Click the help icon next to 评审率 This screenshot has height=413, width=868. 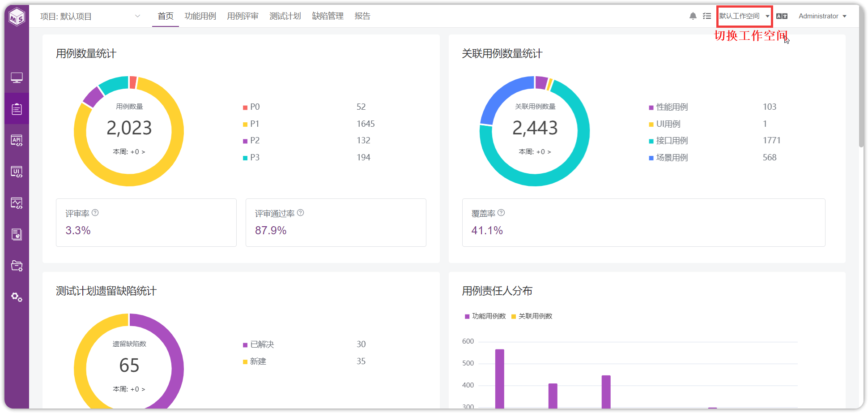click(x=95, y=213)
